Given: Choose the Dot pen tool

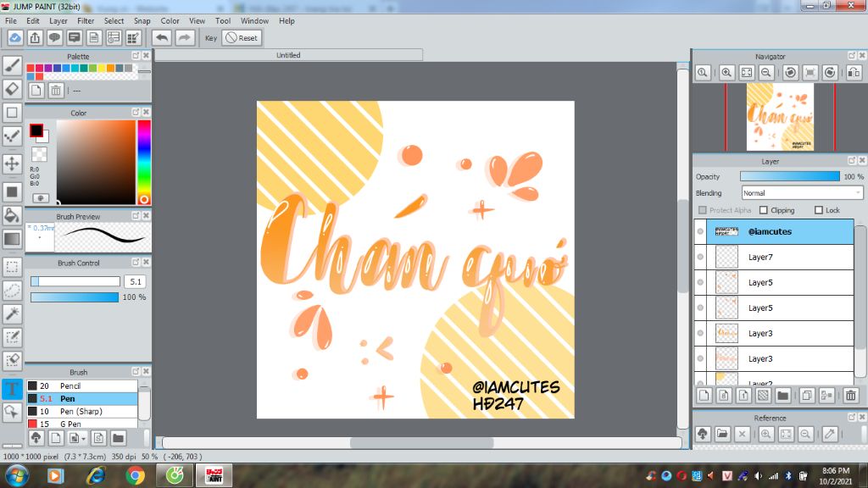Looking at the screenshot, I should point(12,136).
